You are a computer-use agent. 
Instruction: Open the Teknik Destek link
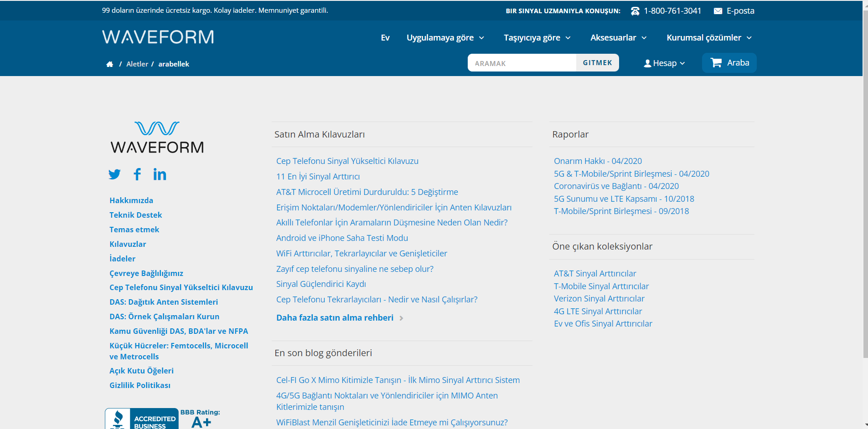click(x=136, y=215)
